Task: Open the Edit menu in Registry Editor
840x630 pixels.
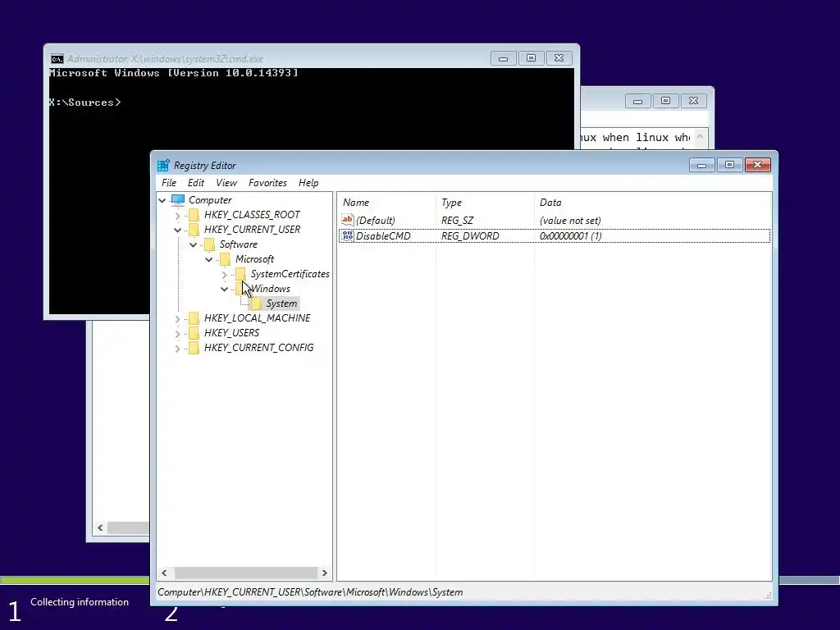Action: click(196, 183)
